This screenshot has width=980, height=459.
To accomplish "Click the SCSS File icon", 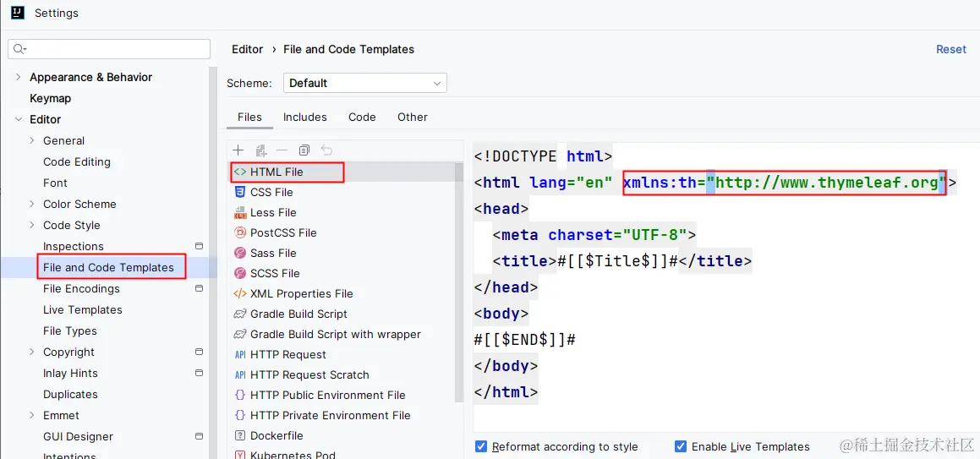I will [239, 273].
